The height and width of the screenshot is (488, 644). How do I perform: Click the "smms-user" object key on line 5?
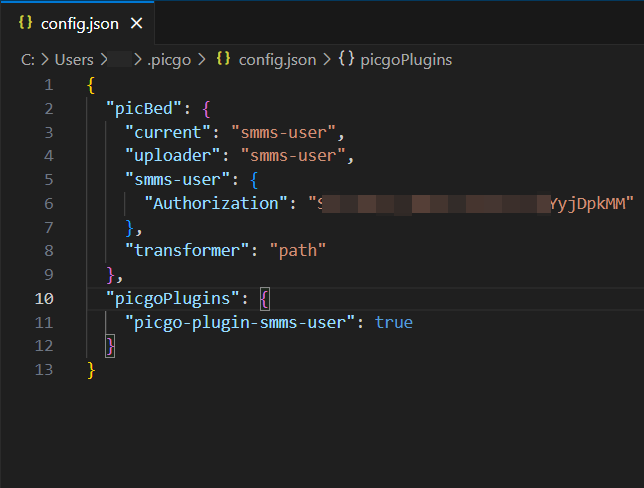(x=177, y=180)
